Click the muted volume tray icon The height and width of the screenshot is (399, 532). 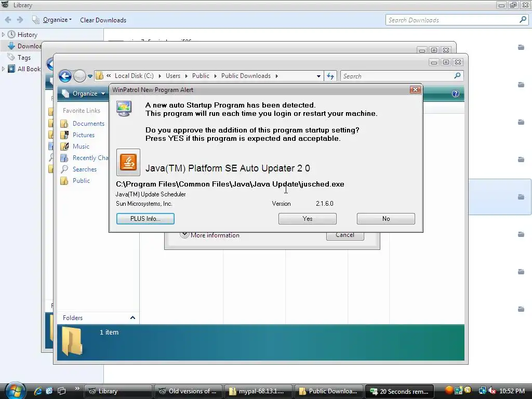[492, 391]
